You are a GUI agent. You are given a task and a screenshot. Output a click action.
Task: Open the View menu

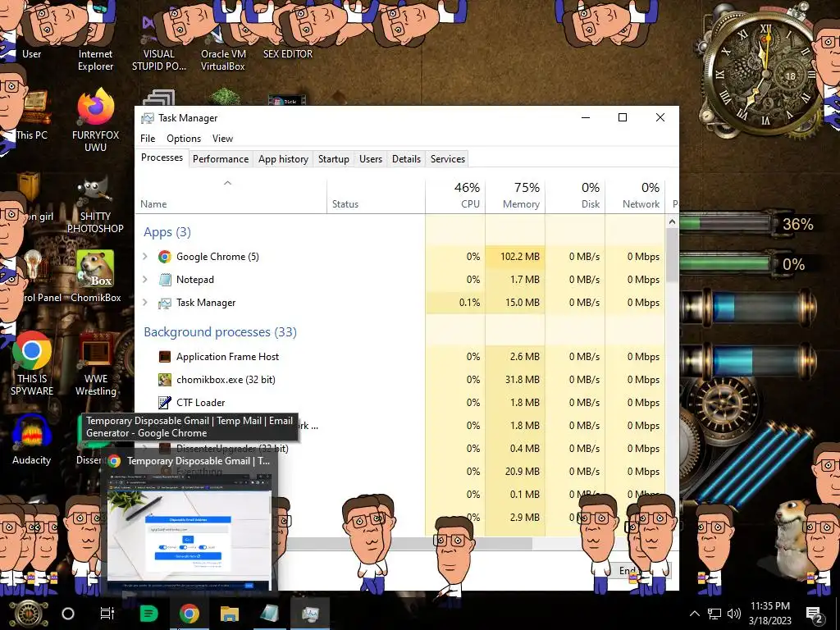coord(222,139)
